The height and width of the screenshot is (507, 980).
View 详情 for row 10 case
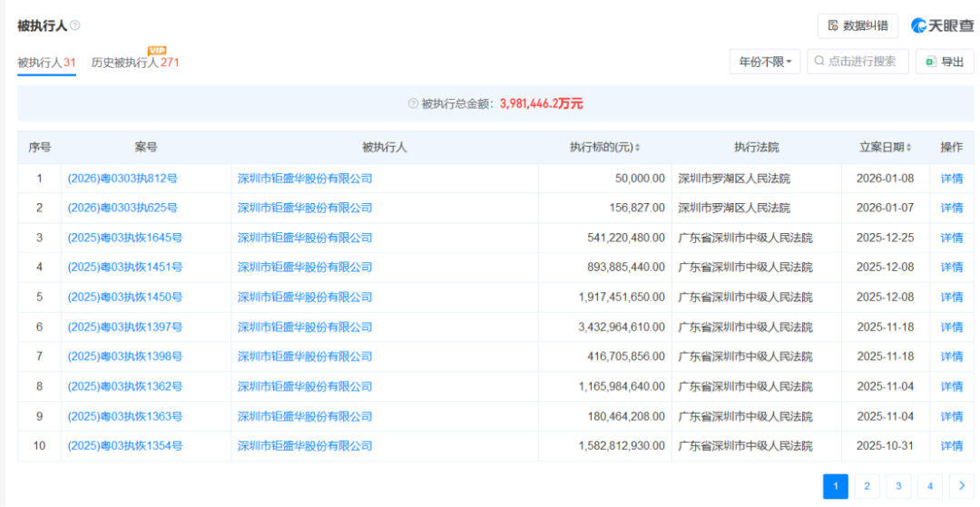tap(951, 446)
